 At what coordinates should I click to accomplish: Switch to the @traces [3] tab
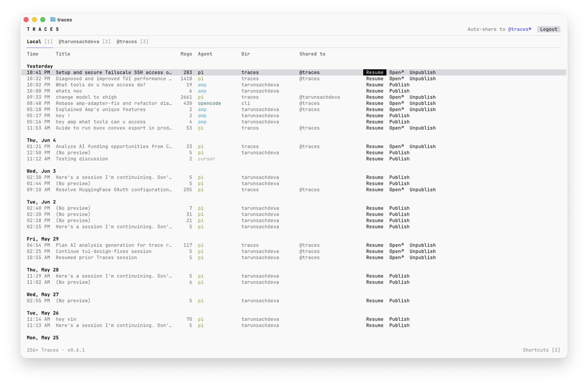coord(132,42)
